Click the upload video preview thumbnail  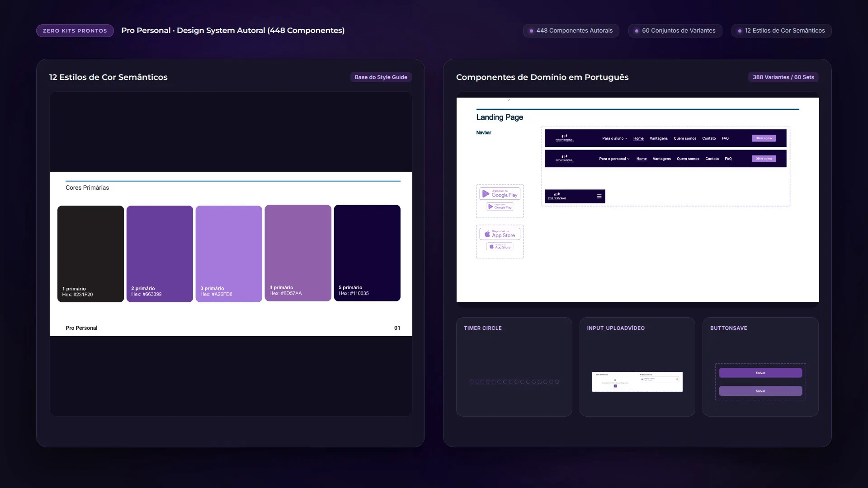point(637,382)
